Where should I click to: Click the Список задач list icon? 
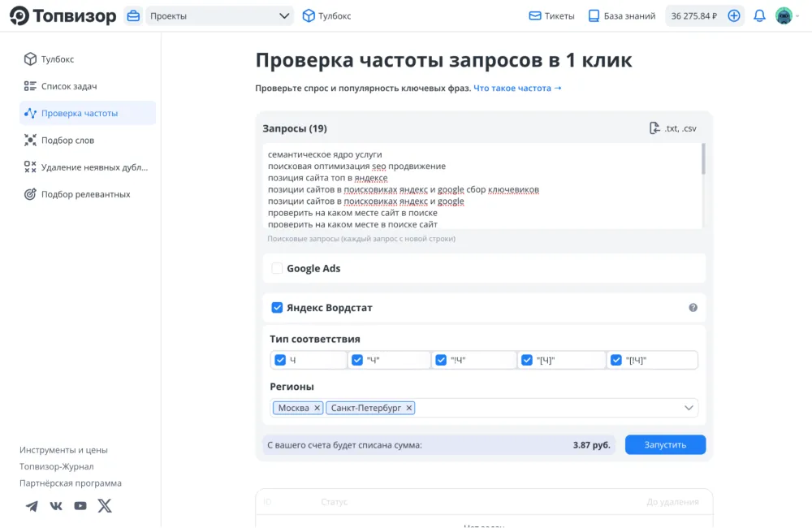[x=30, y=86]
